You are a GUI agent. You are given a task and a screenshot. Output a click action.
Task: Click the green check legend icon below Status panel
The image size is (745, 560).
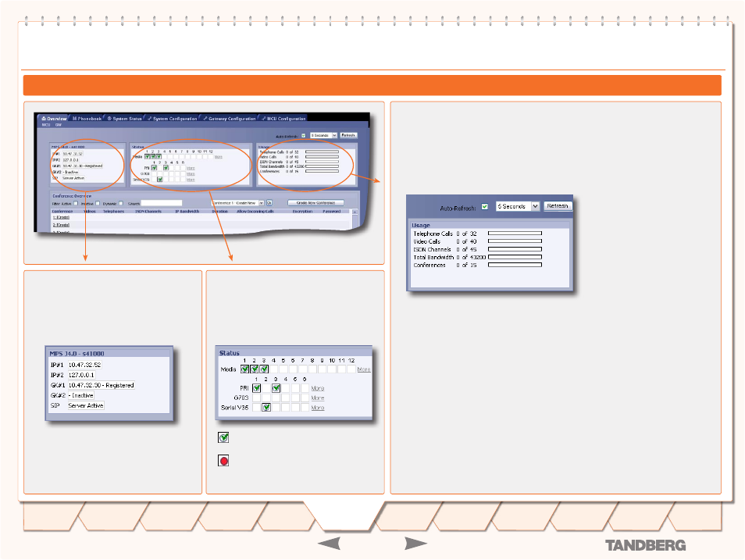coord(223,437)
